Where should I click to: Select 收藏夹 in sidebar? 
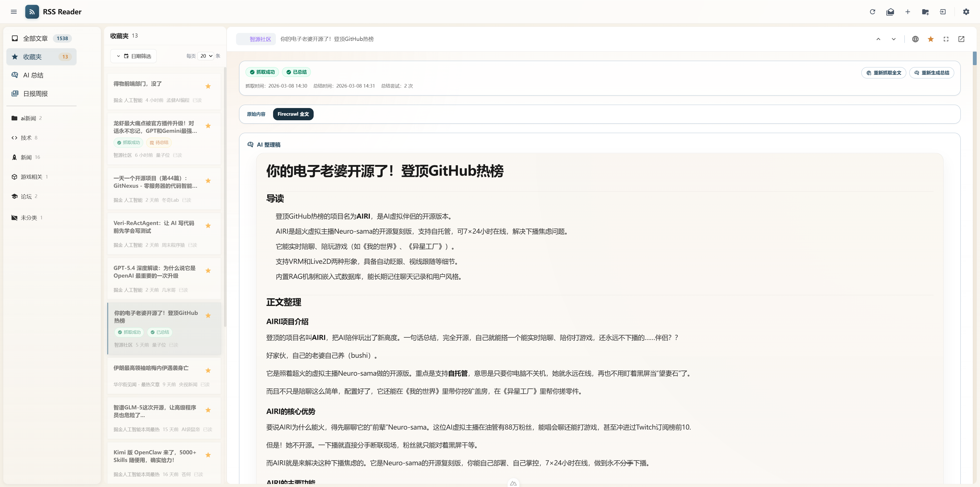41,57
